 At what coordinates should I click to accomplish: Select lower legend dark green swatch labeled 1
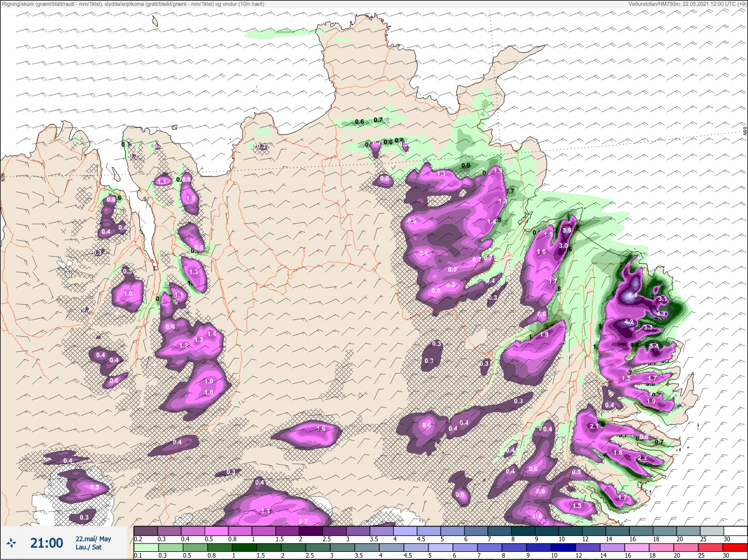(244, 547)
